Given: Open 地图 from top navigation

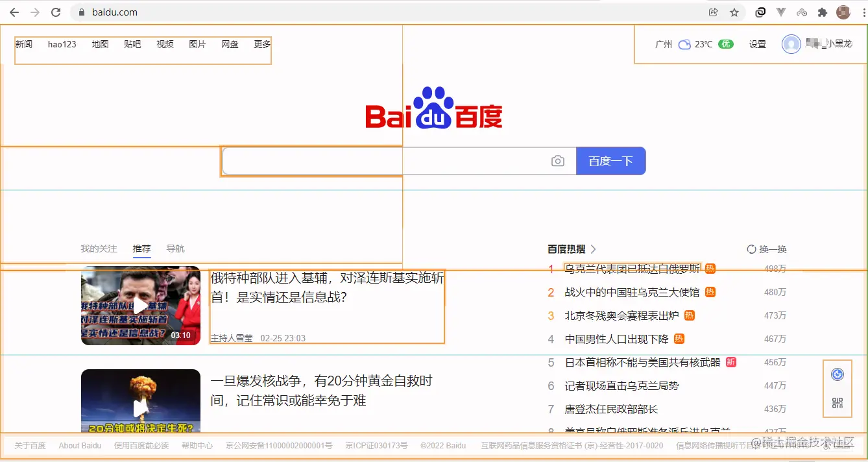Looking at the screenshot, I should coord(100,44).
